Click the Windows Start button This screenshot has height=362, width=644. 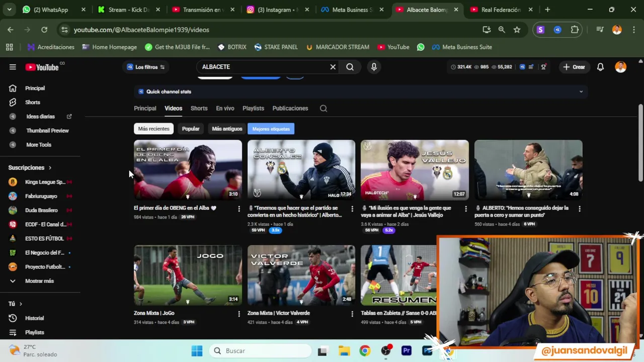coord(197,350)
